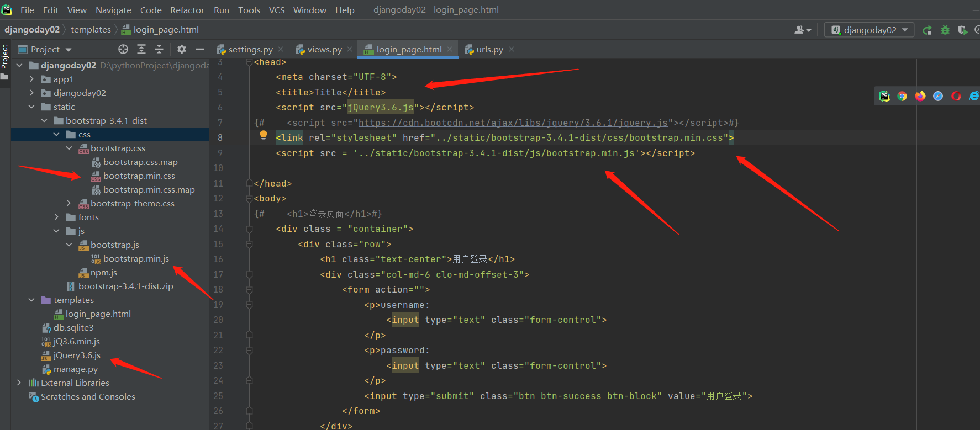Open the Navigate menu
Viewport: 980px width, 430px height.
point(113,10)
